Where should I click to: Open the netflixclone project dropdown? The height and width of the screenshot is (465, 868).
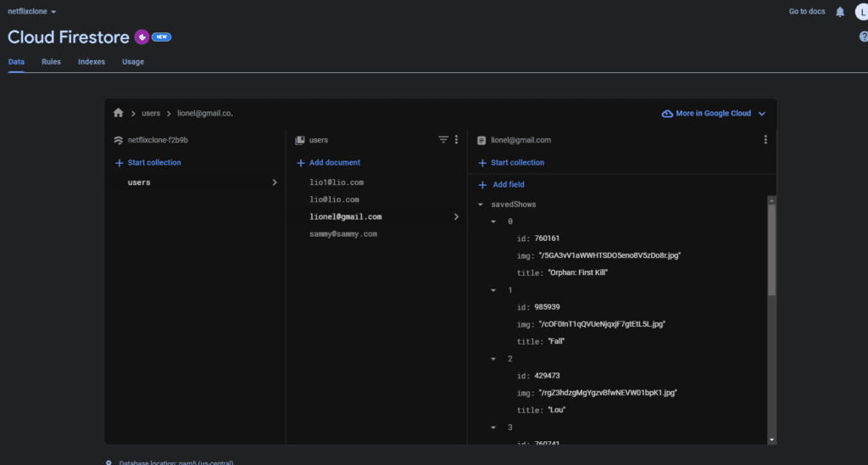(x=32, y=12)
